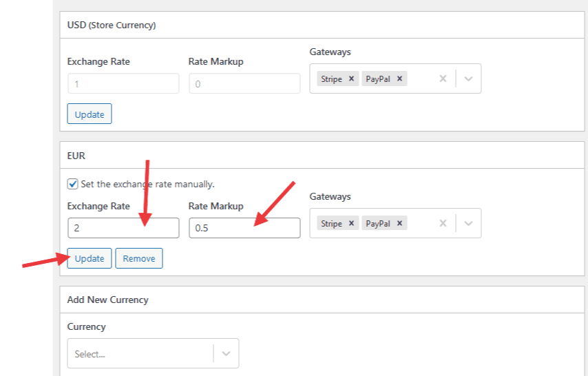Click Update button in USD section

(x=90, y=114)
